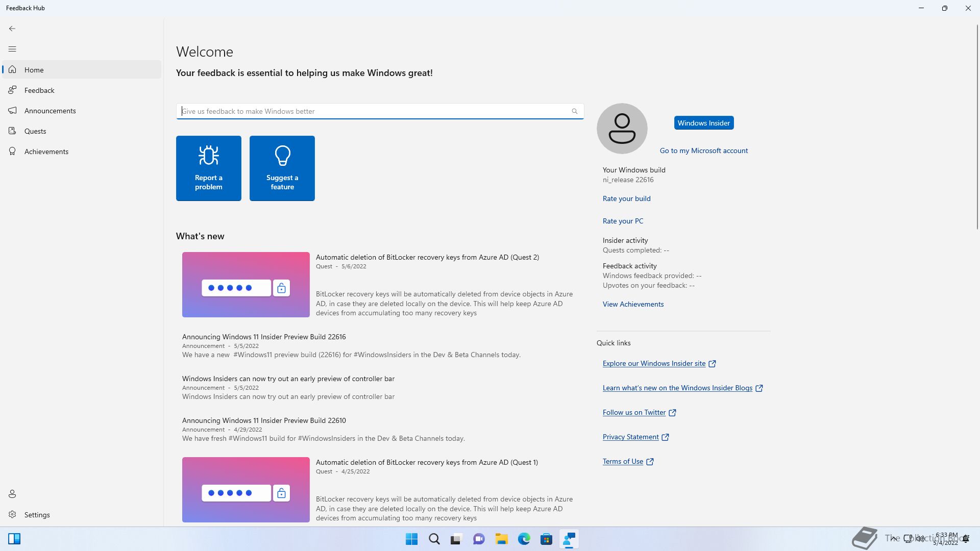Click the Announcements megaphone icon
980x551 pixels.
(12, 110)
